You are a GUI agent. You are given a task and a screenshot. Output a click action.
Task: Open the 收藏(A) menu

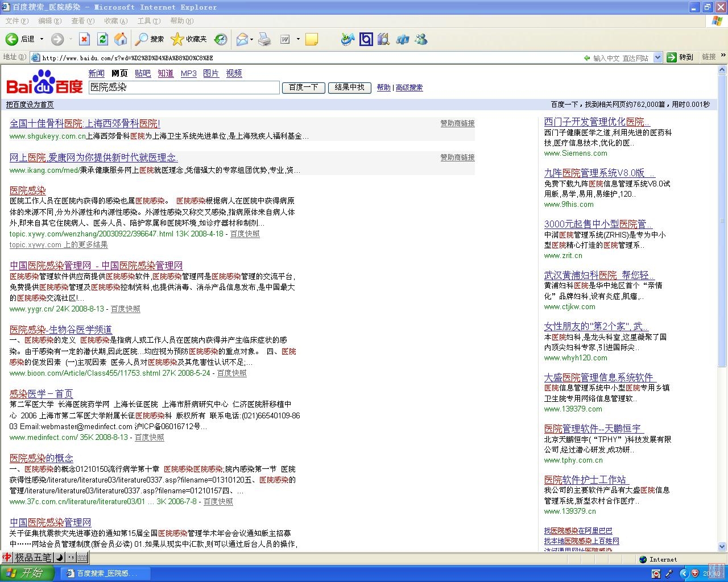tap(115, 21)
